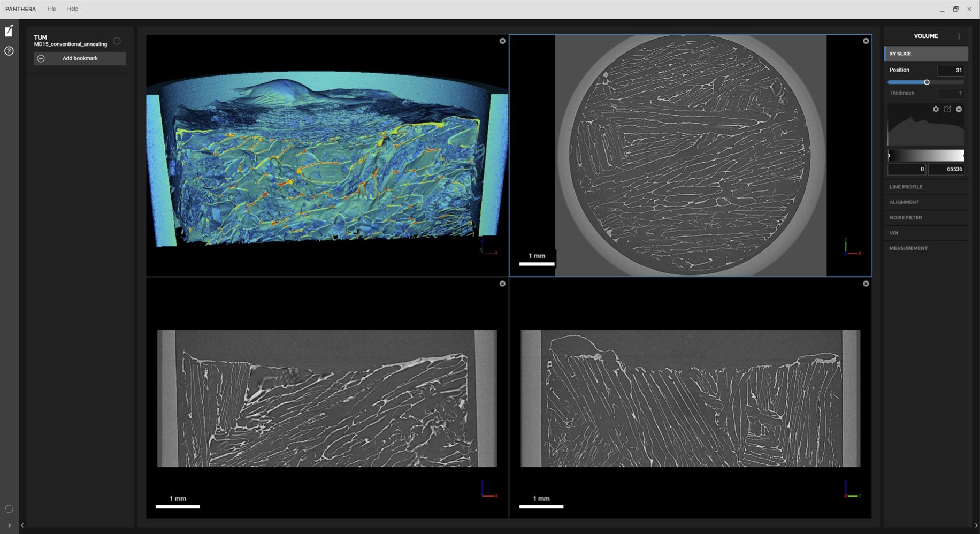Open the histogram in an external window
This screenshot has height=534, width=980.
[947, 109]
